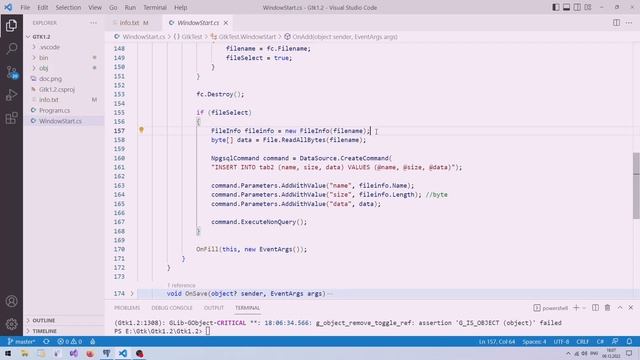Click the master branch indicator
Viewport: 640px width, 360px height.
point(21,341)
